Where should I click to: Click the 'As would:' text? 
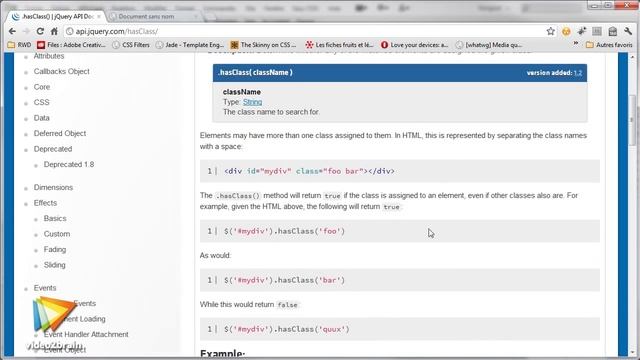(x=216, y=256)
